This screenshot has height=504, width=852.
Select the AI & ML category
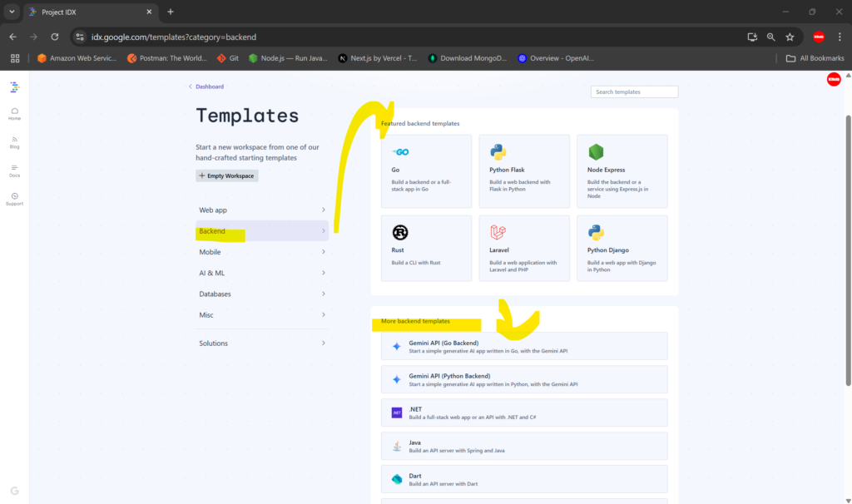[262, 273]
